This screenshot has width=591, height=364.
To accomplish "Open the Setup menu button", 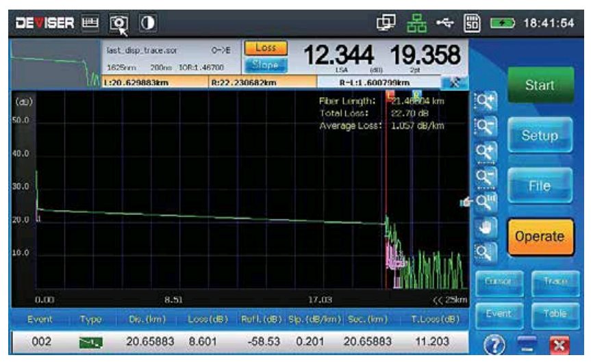I will click(x=540, y=135).
